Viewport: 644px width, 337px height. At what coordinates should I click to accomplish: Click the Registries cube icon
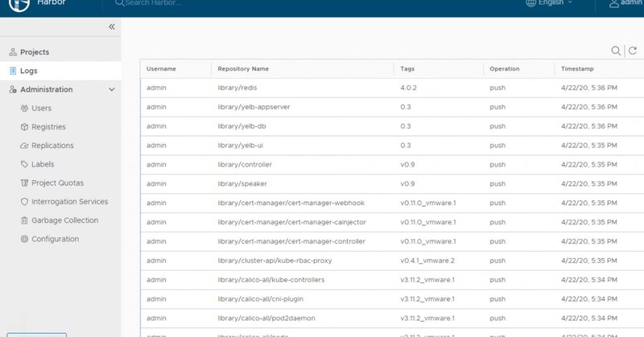(24, 127)
